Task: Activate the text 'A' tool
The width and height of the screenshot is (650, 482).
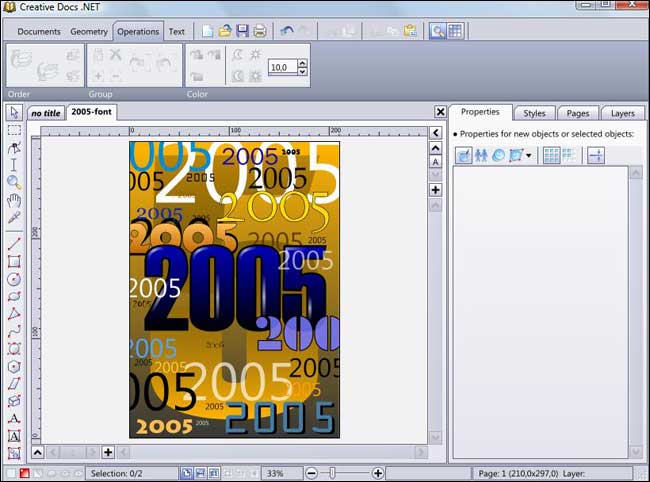Action: click(x=14, y=419)
